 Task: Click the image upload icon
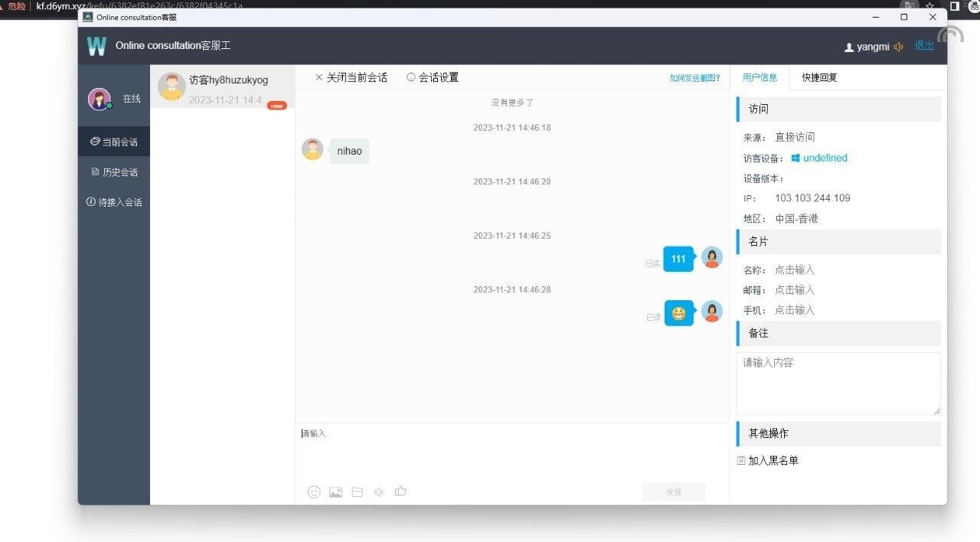click(x=335, y=491)
